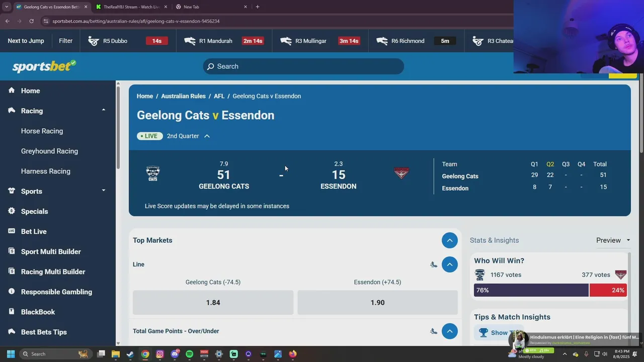Reload the page
This screenshot has height=362, width=644.
click(x=31, y=21)
